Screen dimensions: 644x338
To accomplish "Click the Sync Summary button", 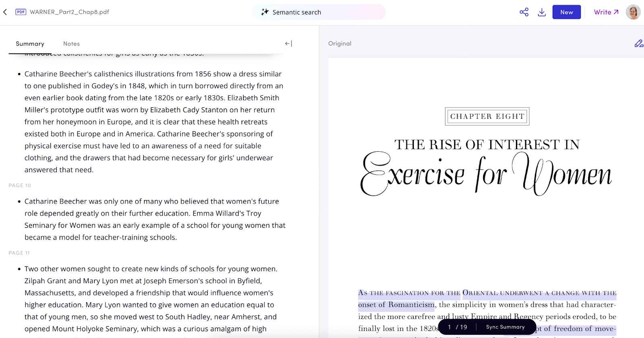I will point(506,327).
